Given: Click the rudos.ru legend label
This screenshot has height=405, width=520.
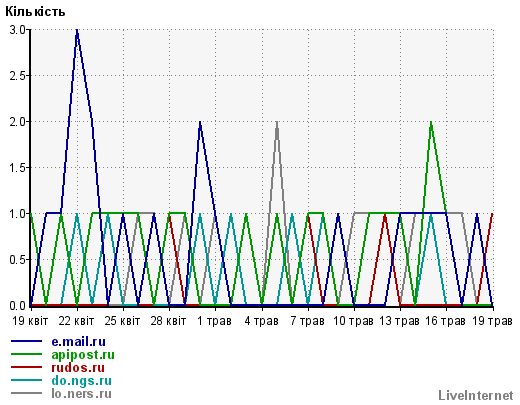Looking at the screenshot, I should (x=78, y=367).
